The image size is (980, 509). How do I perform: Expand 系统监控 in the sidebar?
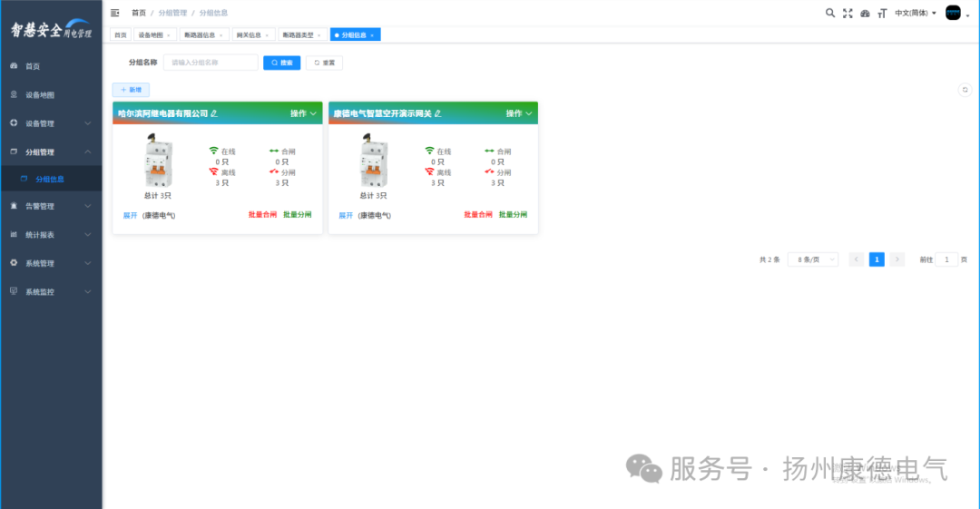51,292
